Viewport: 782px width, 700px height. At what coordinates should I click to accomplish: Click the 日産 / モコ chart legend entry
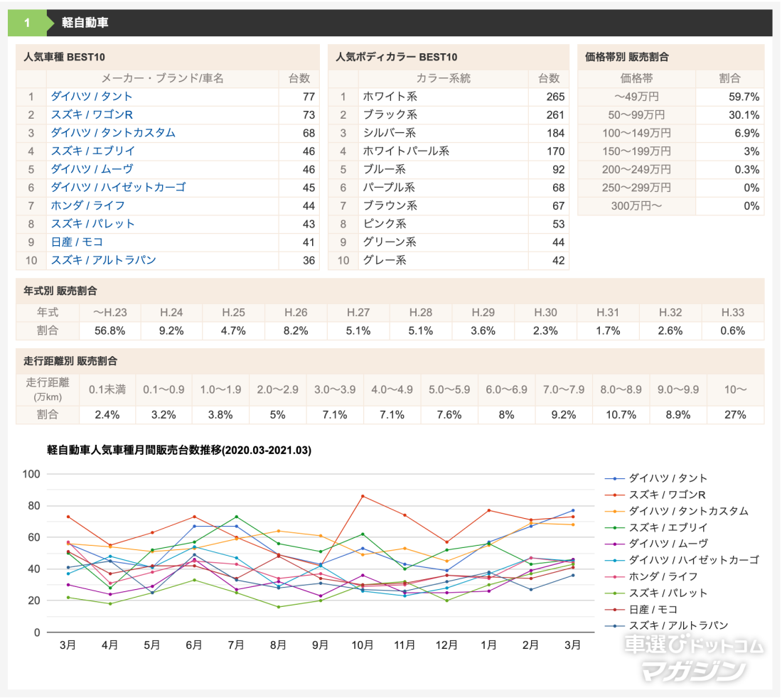tap(641, 609)
